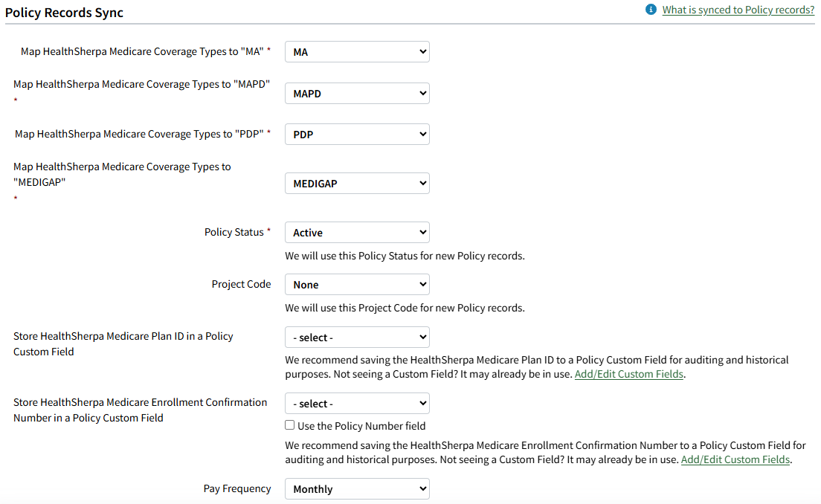
Task: Click 'Map HealthSherpa Medicare Coverage Types to "MAPD"' label
Action: point(141,84)
